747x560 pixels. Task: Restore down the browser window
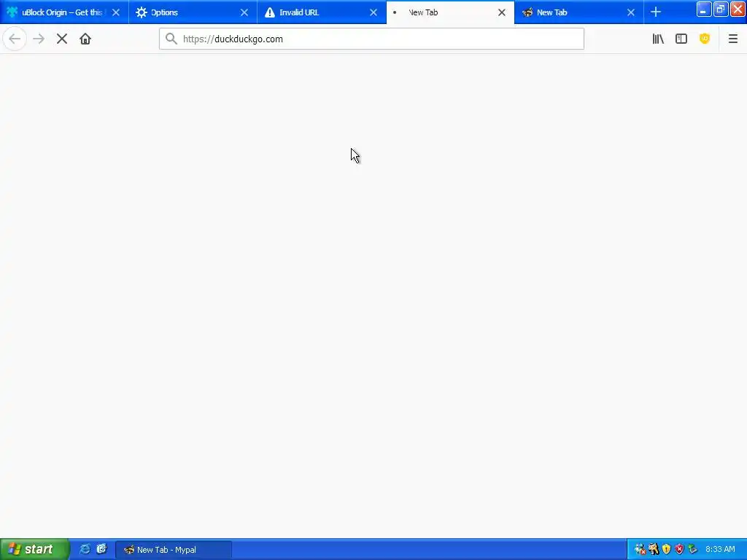coord(720,9)
